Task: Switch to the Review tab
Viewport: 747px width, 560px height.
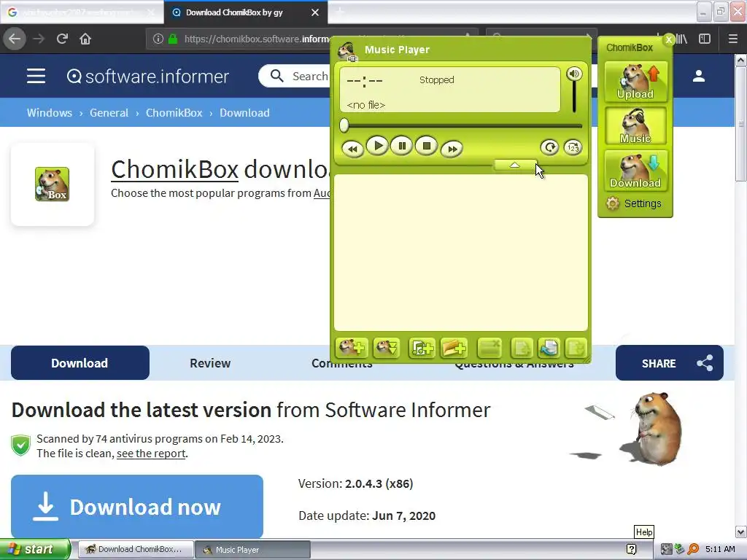Action: (x=210, y=363)
